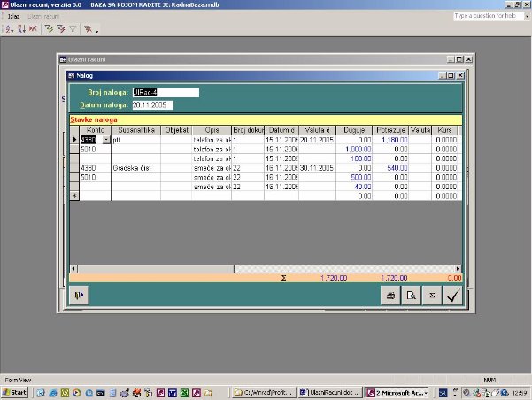
Task: Click the Duguje cell showing 1.000,00
Action: tap(353, 149)
